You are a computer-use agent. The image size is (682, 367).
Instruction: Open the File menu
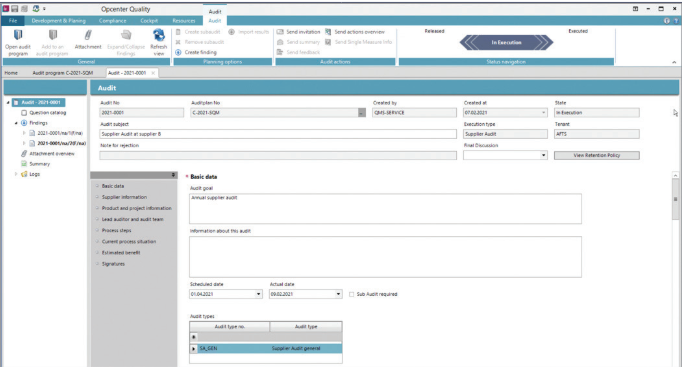13,21
